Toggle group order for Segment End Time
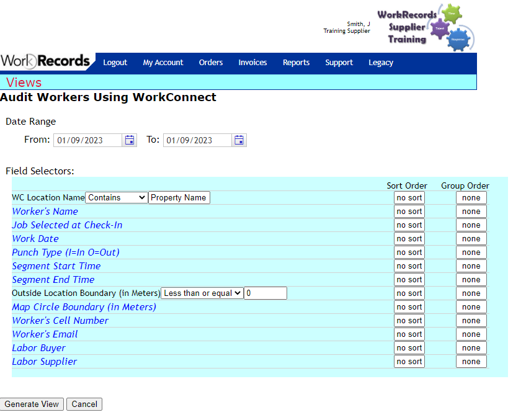This screenshot has width=526, height=420. (471, 280)
